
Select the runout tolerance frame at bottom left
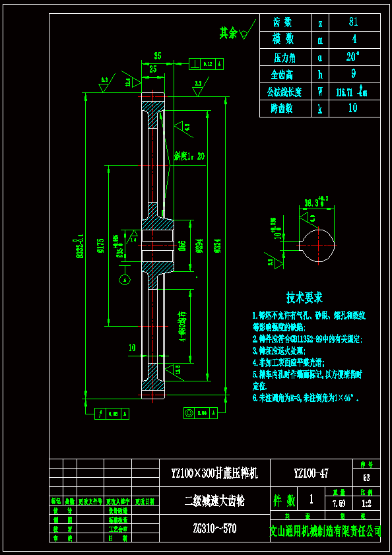click(112, 413)
